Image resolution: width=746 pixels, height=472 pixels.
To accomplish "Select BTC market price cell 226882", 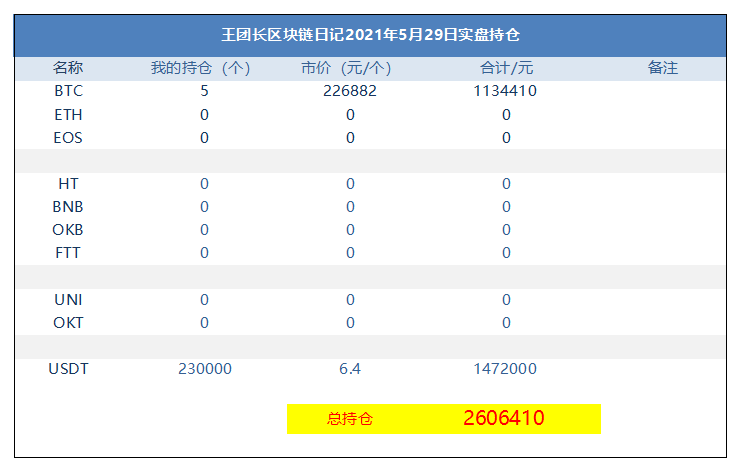I will pos(350,91).
